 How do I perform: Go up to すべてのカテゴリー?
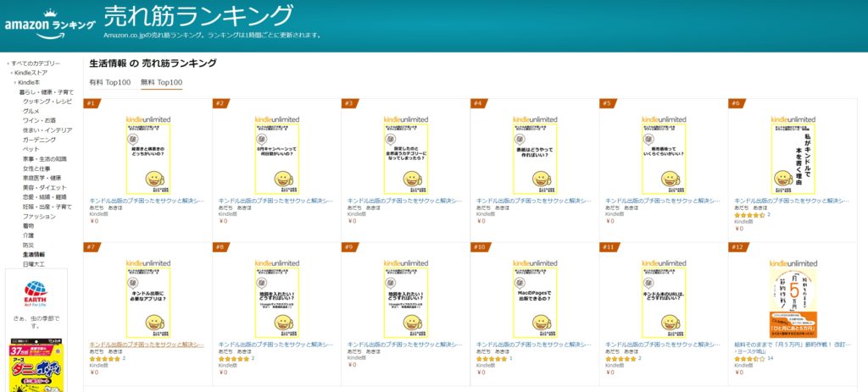[x=36, y=63]
